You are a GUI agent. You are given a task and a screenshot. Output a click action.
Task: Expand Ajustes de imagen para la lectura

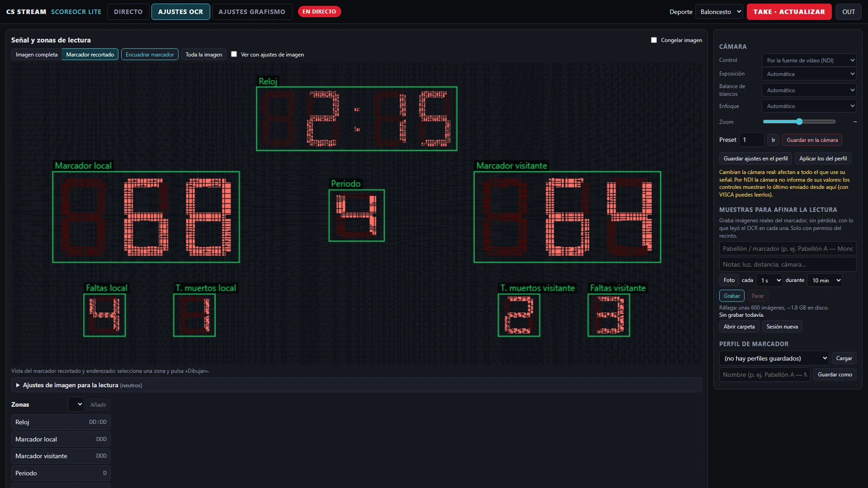pos(356,385)
